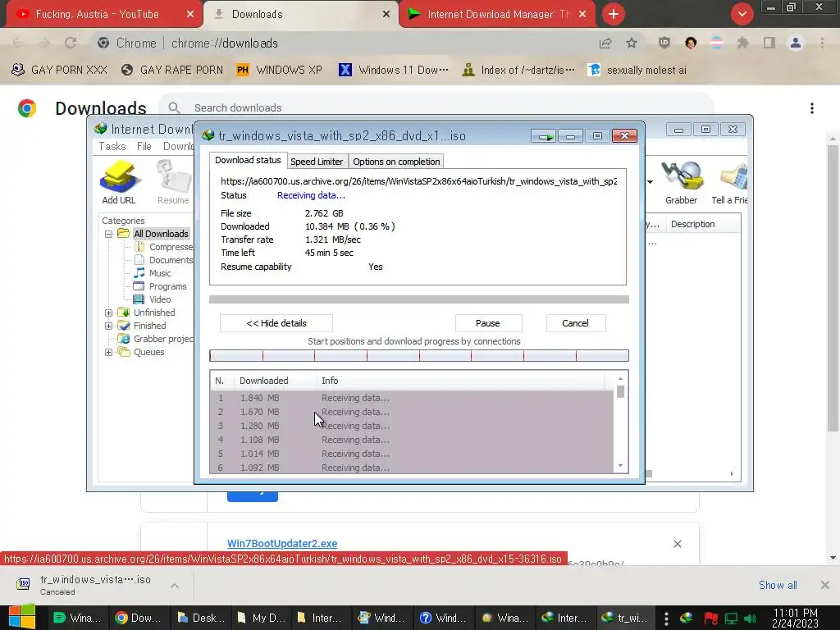Screen dimensions: 840x630
Task: Select connection row with 1.840 MB
Action: click(x=412, y=398)
